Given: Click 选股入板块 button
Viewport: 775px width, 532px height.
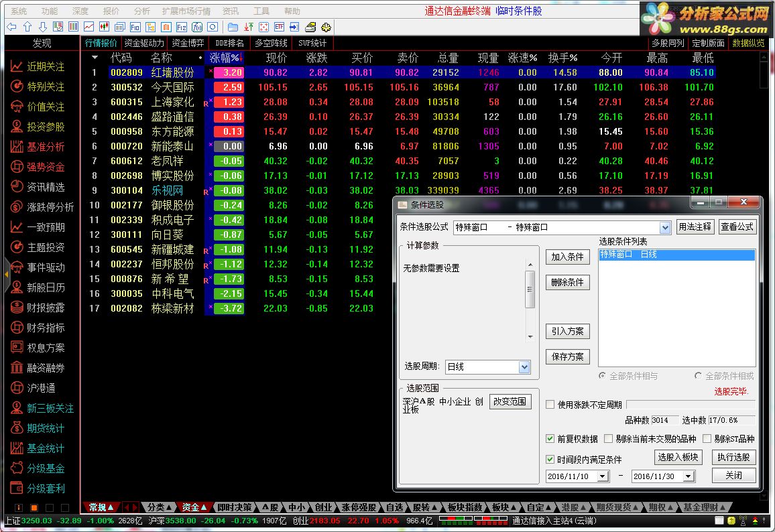Looking at the screenshot, I should [x=678, y=458].
